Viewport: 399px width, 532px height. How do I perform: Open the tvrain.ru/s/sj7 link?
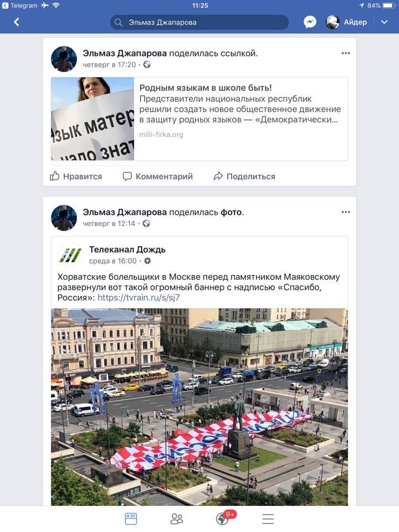pyautogui.click(x=139, y=298)
